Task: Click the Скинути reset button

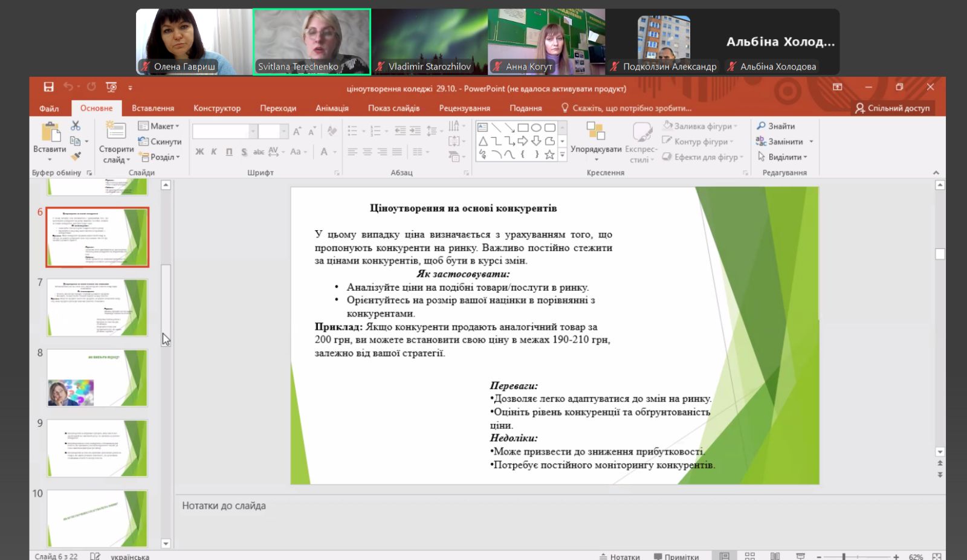Action: coord(160,141)
